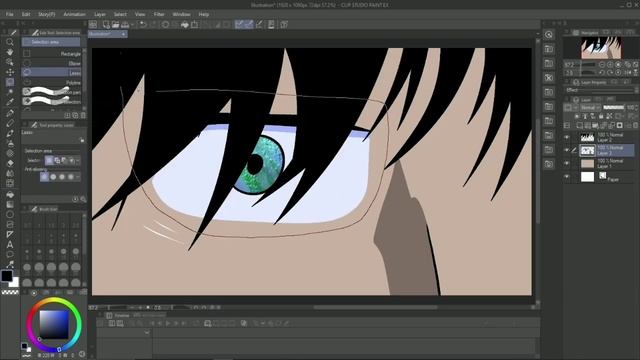Select the Pen tool in toolbar

10,113
